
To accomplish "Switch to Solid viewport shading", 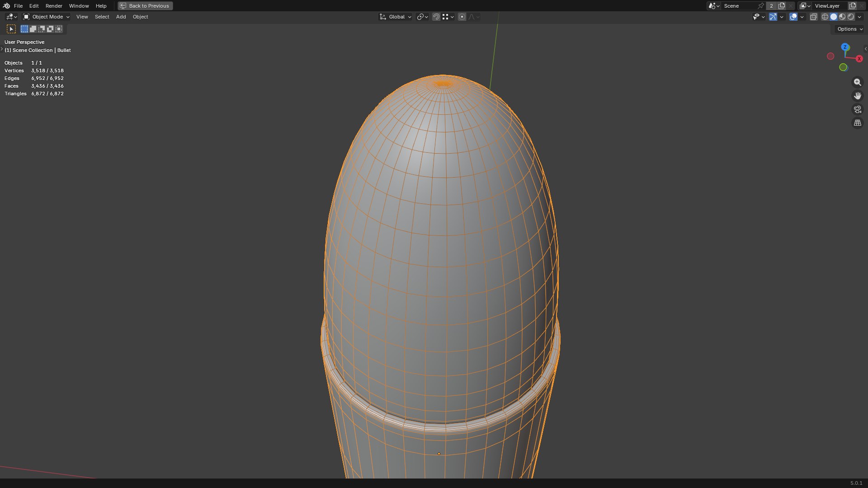I will pos(834,17).
